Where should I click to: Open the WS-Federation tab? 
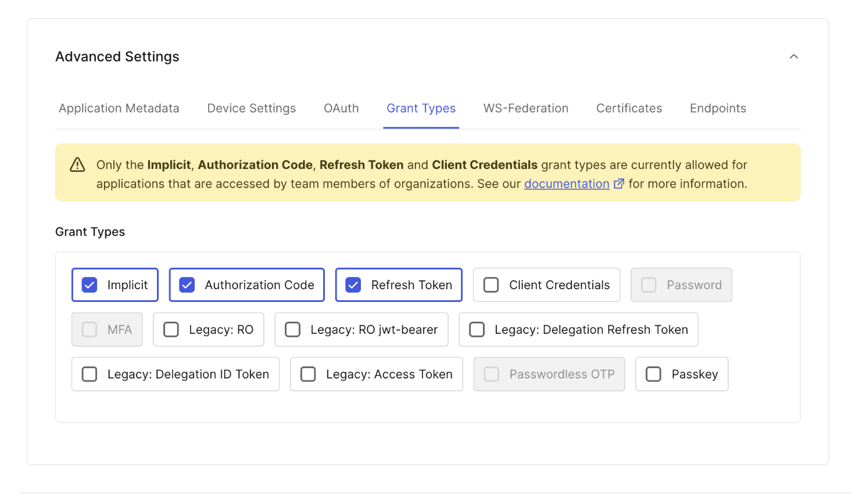coord(525,108)
